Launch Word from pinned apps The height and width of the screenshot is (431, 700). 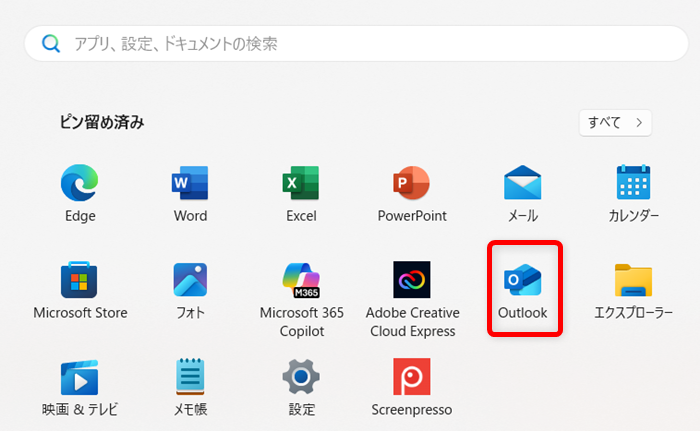pos(190,185)
